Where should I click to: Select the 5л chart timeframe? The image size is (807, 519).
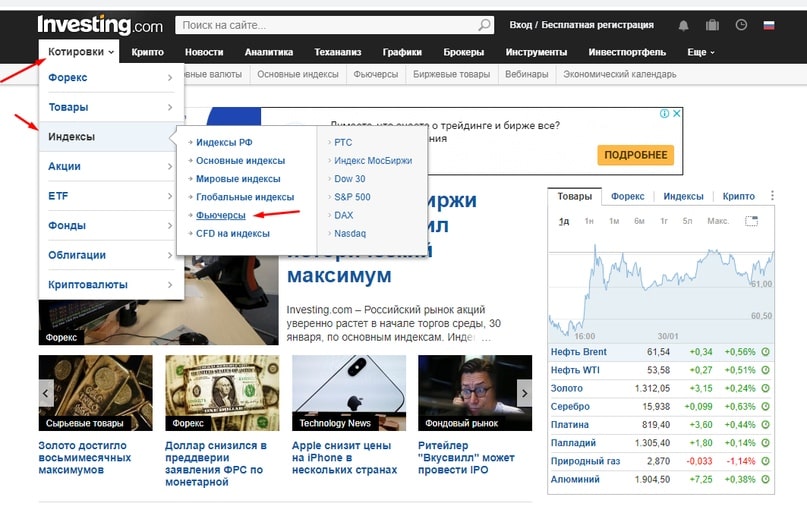tap(688, 221)
